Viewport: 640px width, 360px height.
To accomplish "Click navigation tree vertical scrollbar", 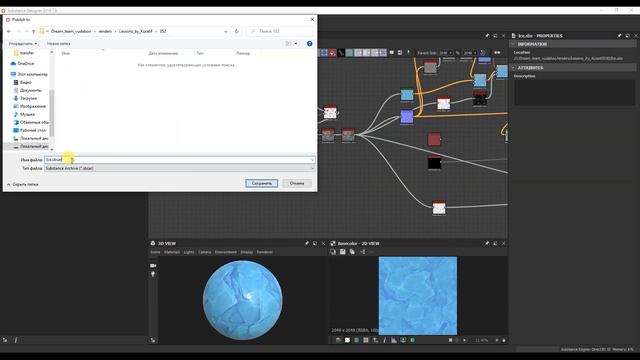I will click(x=52, y=112).
